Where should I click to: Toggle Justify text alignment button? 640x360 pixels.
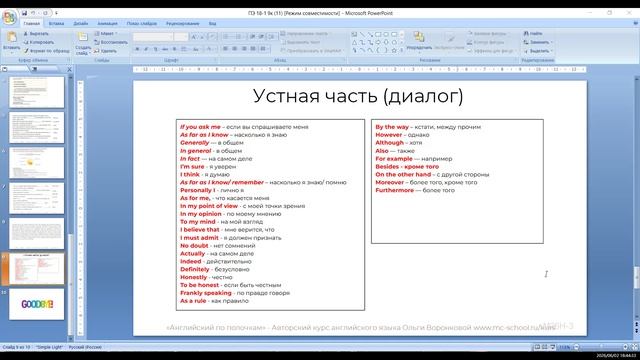[x=253, y=49]
